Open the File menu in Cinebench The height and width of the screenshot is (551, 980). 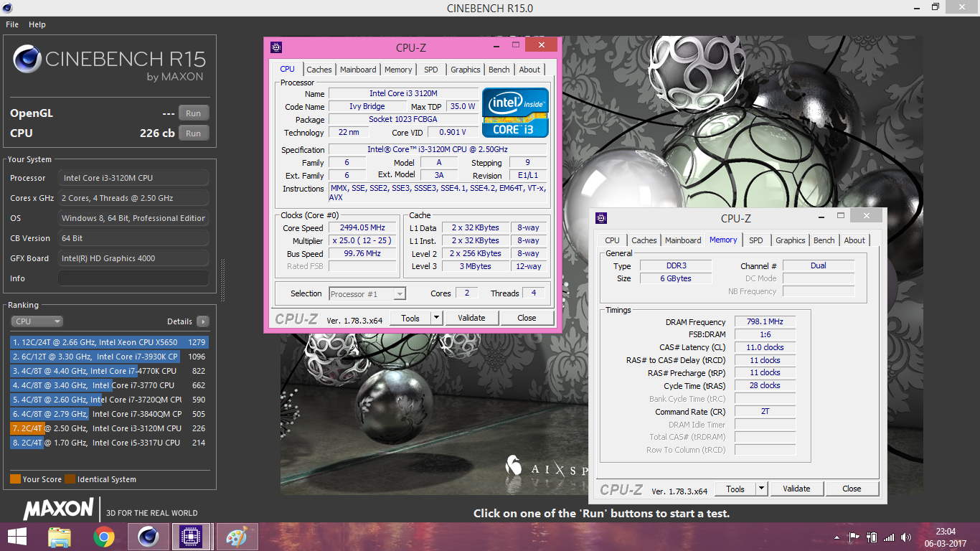[11, 24]
